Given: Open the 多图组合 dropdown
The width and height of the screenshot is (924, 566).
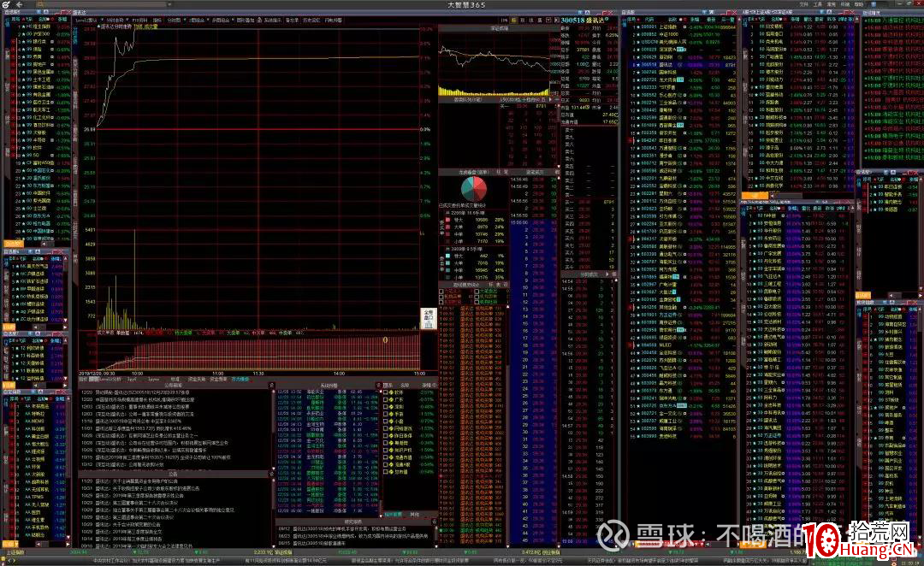Looking at the screenshot, I should click(x=233, y=20).
